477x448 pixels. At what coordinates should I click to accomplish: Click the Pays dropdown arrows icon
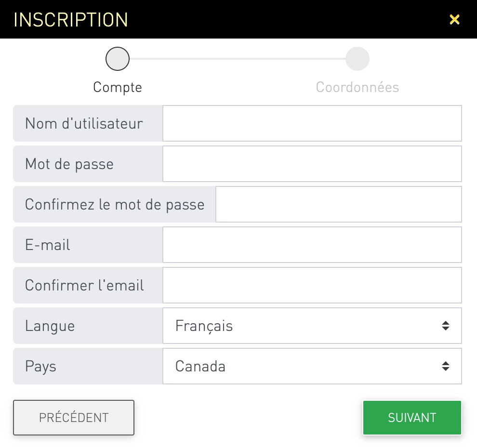pos(445,366)
